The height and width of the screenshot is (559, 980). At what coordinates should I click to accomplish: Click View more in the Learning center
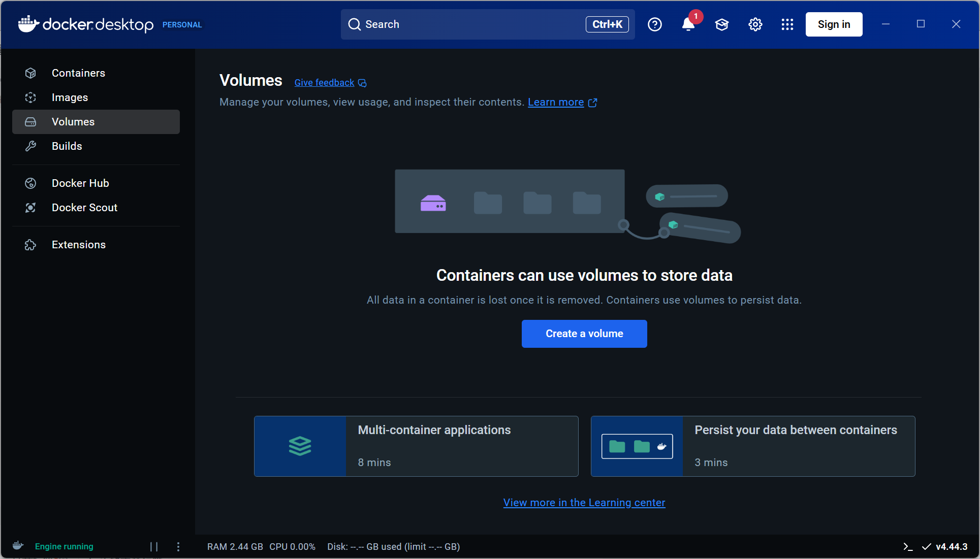(x=584, y=503)
